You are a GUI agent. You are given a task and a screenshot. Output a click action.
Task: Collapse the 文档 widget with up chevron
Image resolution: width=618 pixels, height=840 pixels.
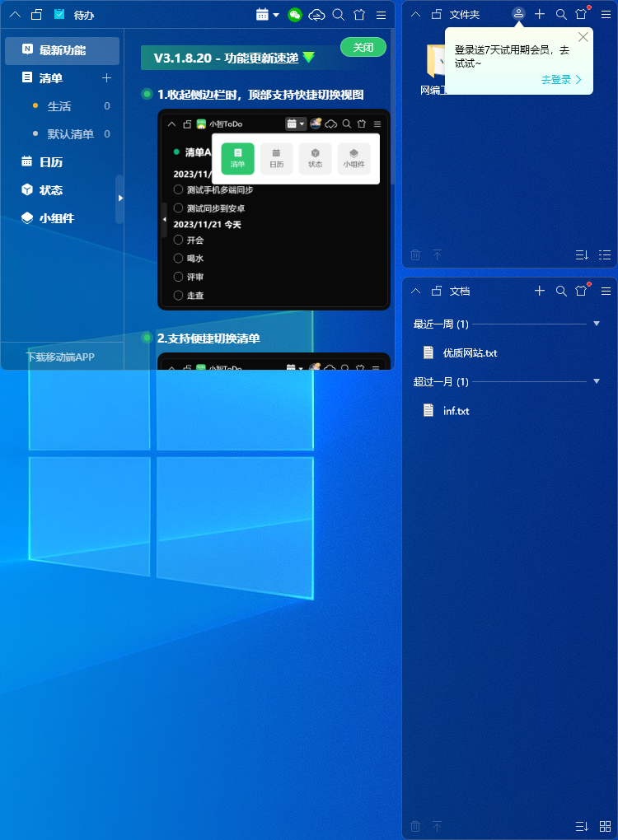[415, 291]
